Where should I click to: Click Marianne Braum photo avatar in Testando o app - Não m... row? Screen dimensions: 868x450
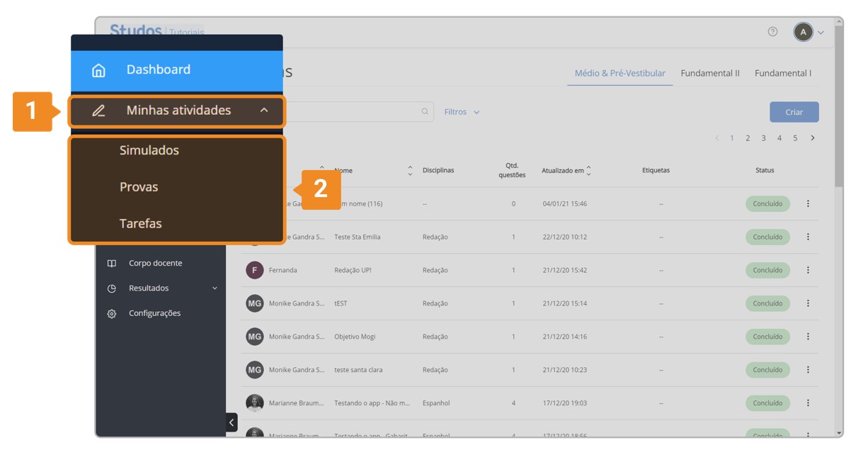(x=255, y=403)
